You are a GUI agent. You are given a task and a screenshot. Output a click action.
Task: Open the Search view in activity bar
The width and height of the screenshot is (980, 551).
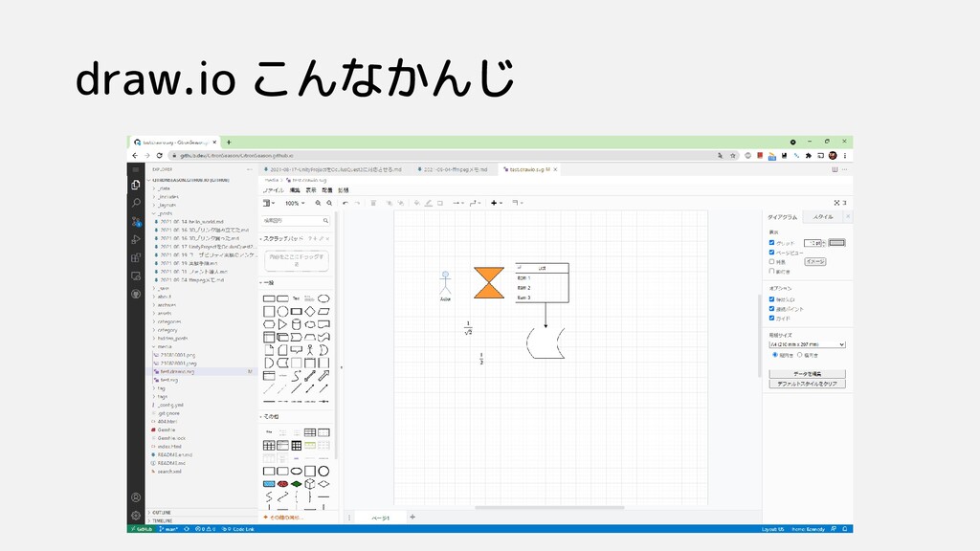point(136,203)
